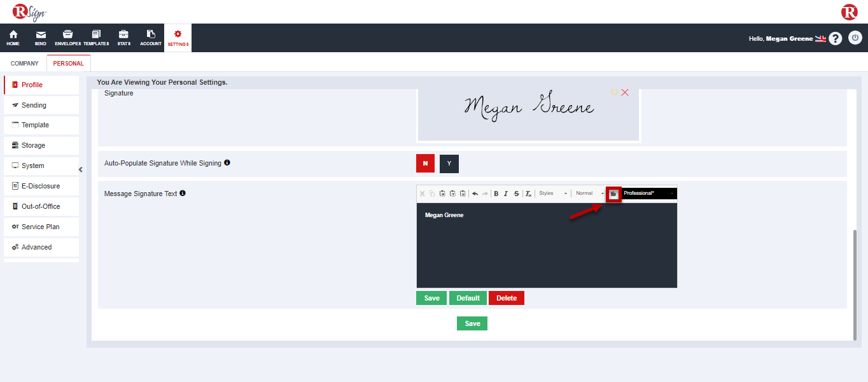Open Sending settings in sidebar

click(41, 105)
